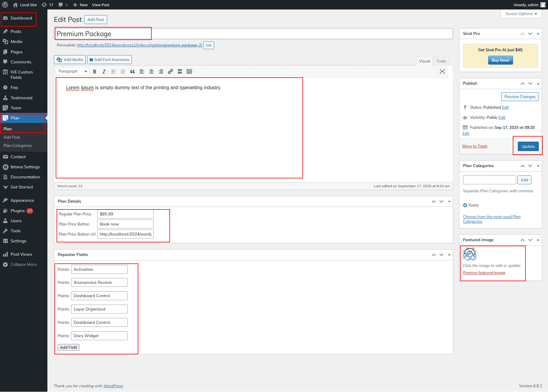Collapse the Repeater Fields panel

[x=449, y=255]
